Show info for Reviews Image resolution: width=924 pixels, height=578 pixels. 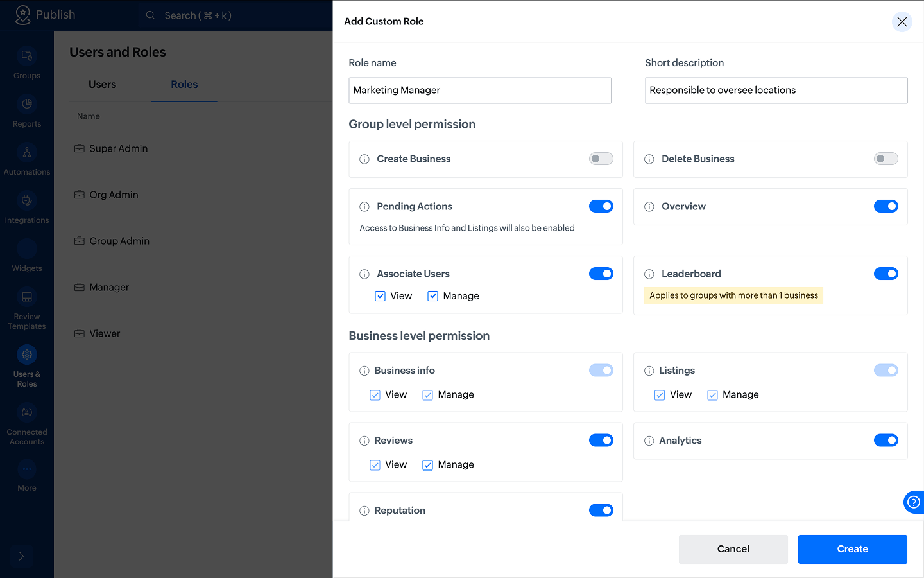click(364, 441)
